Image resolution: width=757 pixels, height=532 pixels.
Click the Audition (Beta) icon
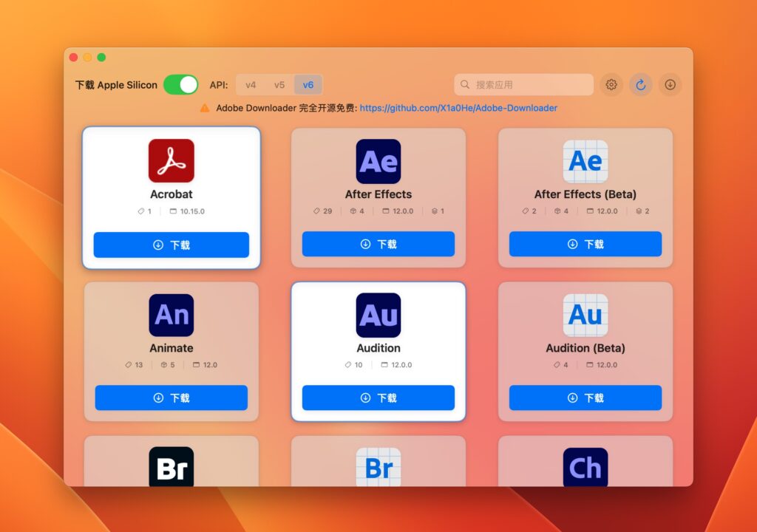click(585, 314)
